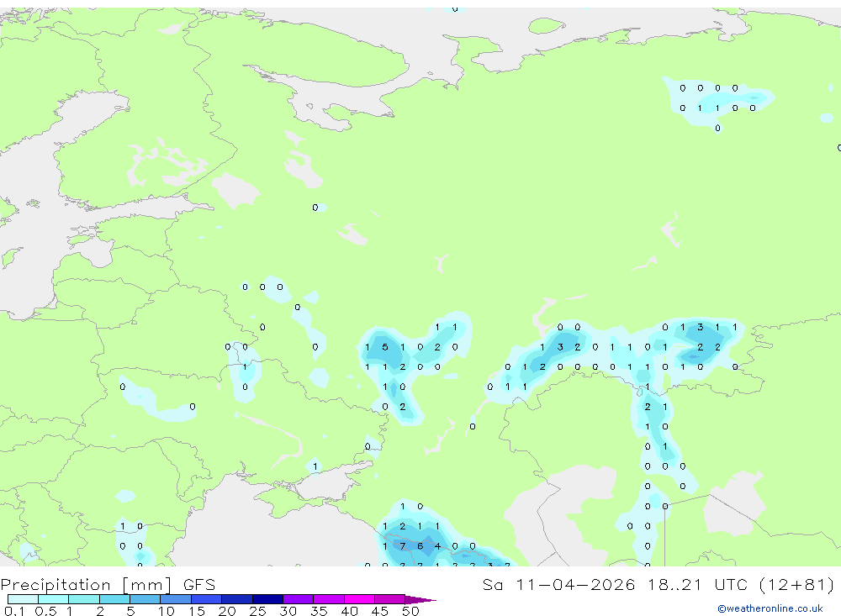Select the bright magenta swatch between 40 and 45

(x=359, y=599)
